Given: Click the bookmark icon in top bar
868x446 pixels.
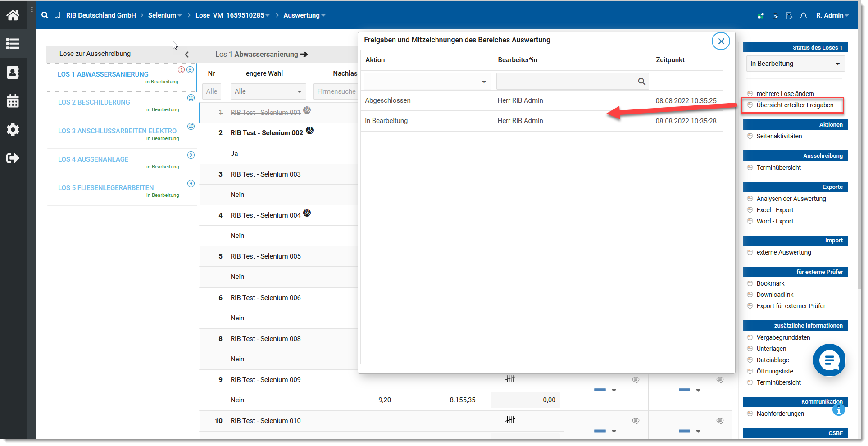Looking at the screenshot, I should click(57, 15).
